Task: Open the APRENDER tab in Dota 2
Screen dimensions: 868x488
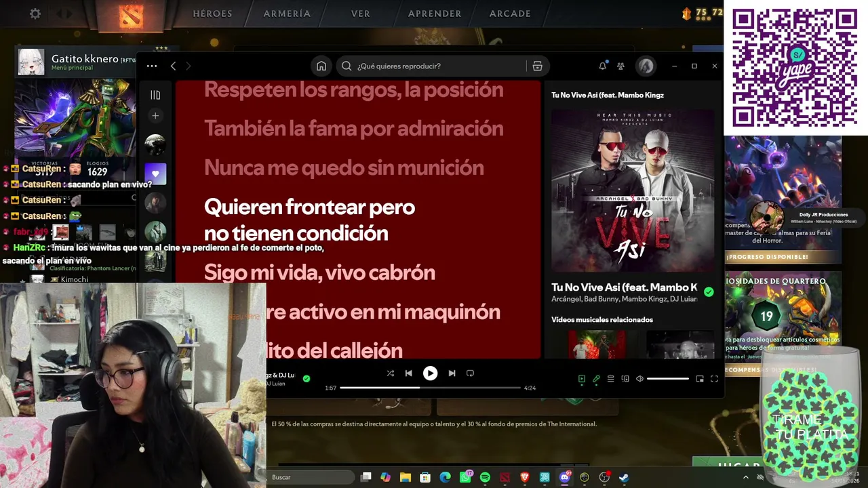Action: 435,14
